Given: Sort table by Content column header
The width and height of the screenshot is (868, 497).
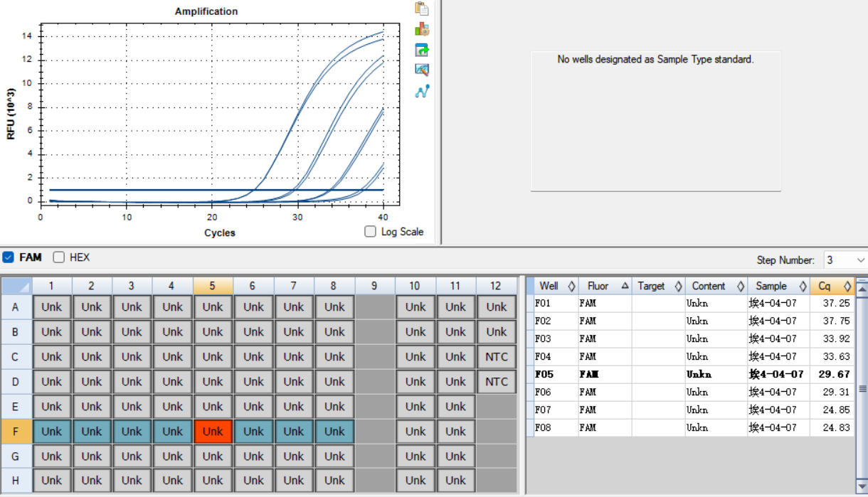Looking at the screenshot, I should [x=716, y=286].
